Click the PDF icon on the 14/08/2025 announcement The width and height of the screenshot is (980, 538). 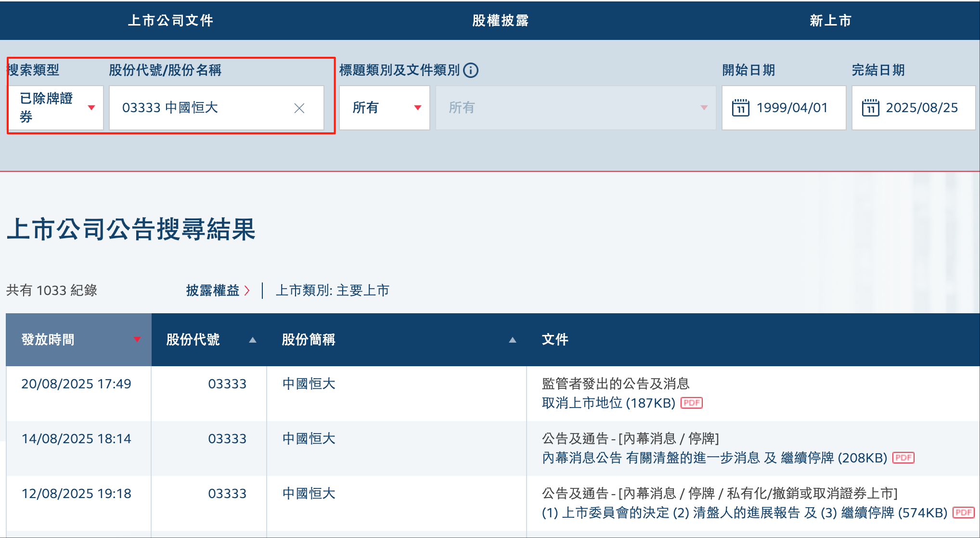pyautogui.click(x=903, y=458)
